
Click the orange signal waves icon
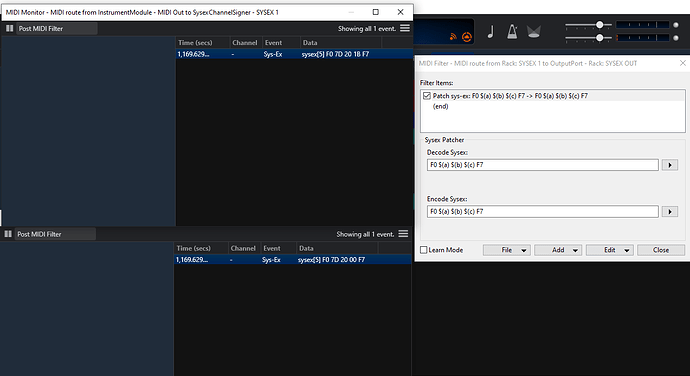[x=453, y=37]
